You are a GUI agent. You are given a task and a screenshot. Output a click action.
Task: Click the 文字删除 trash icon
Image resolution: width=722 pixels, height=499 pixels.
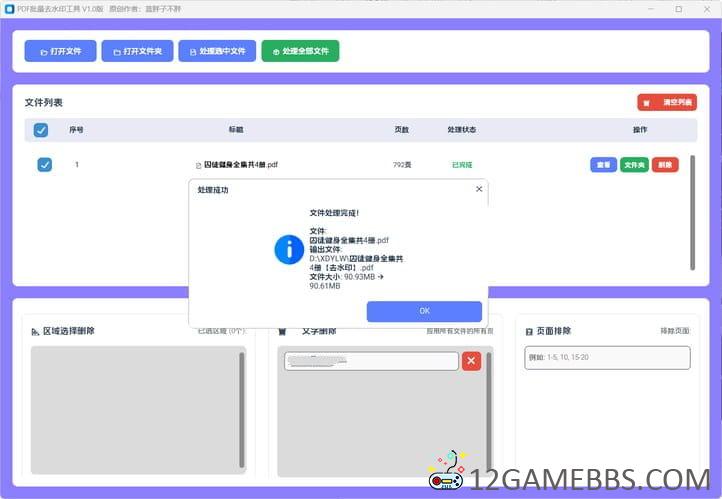point(282,331)
